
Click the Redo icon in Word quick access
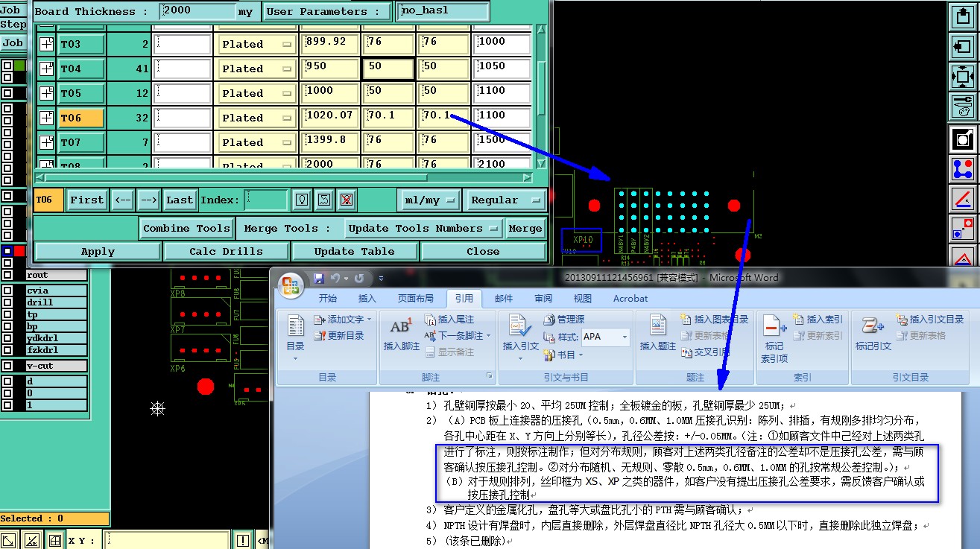(x=359, y=278)
